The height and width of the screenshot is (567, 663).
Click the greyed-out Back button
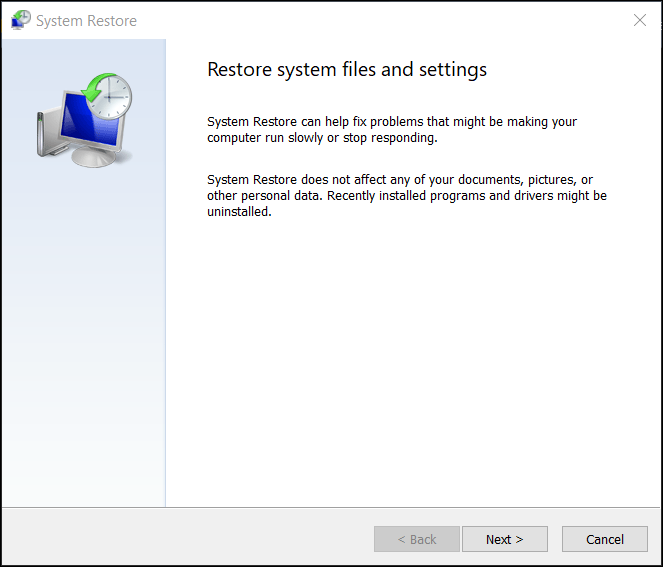(416, 539)
